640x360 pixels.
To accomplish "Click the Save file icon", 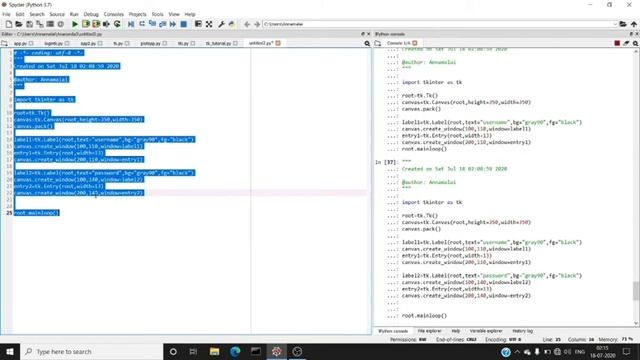I will pos(29,24).
